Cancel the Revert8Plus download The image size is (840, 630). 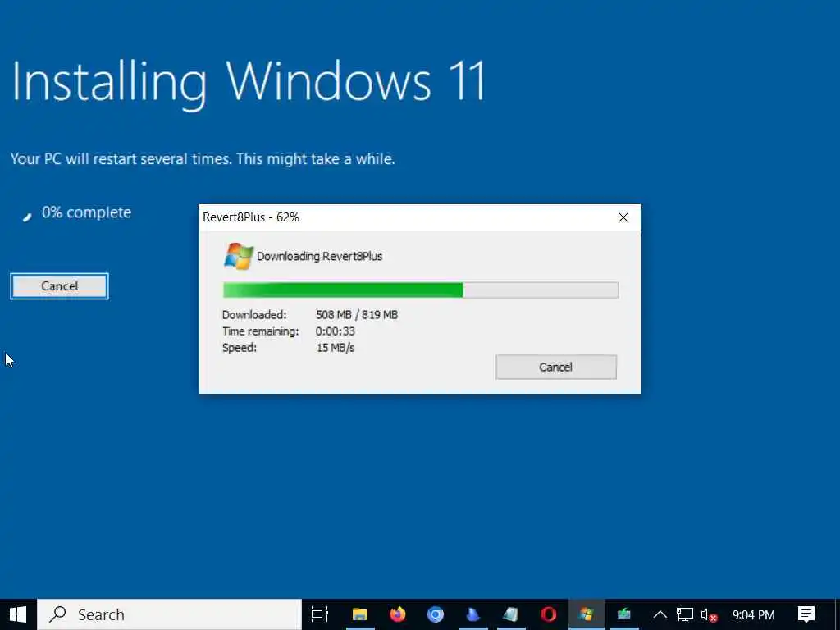click(556, 367)
